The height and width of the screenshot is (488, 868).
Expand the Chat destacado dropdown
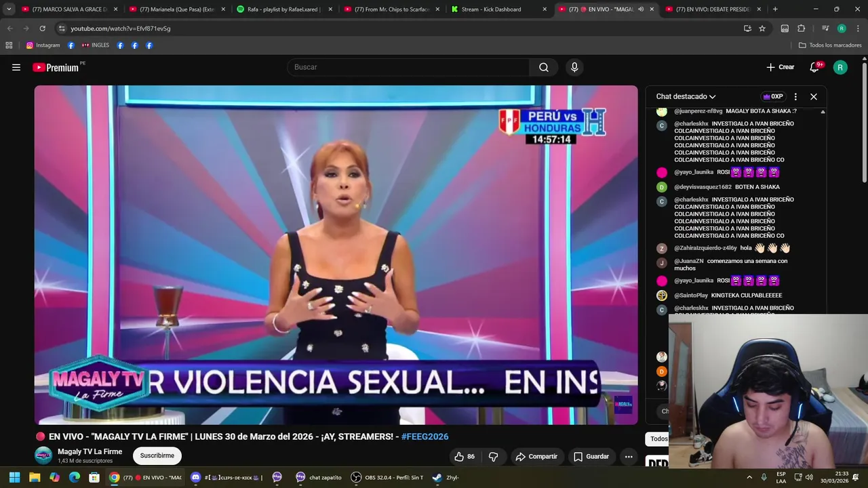coord(686,96)
